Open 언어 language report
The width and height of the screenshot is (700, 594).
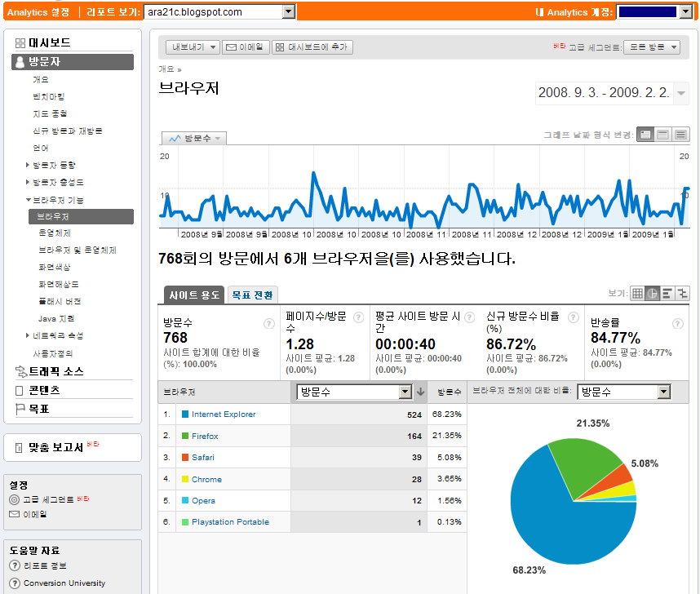[x=41, y=148]
